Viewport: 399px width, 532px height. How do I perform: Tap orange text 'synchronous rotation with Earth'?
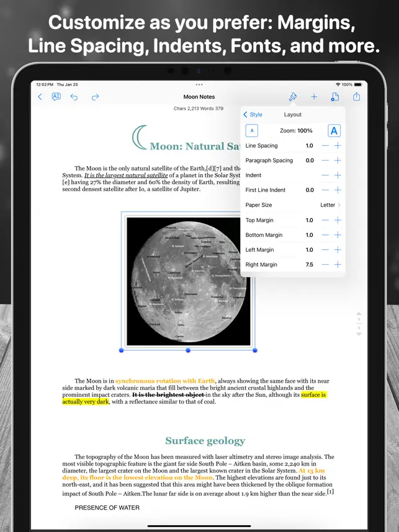165,381
